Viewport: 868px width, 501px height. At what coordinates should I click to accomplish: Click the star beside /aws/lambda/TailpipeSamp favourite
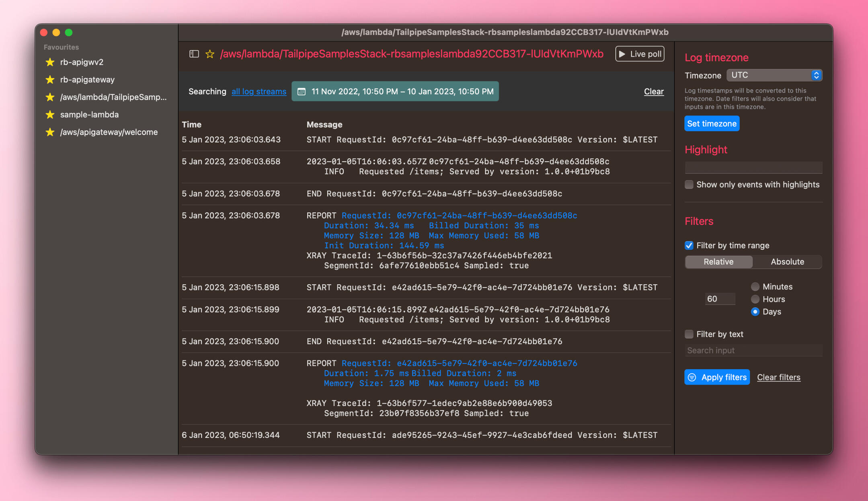coord(50,97)
